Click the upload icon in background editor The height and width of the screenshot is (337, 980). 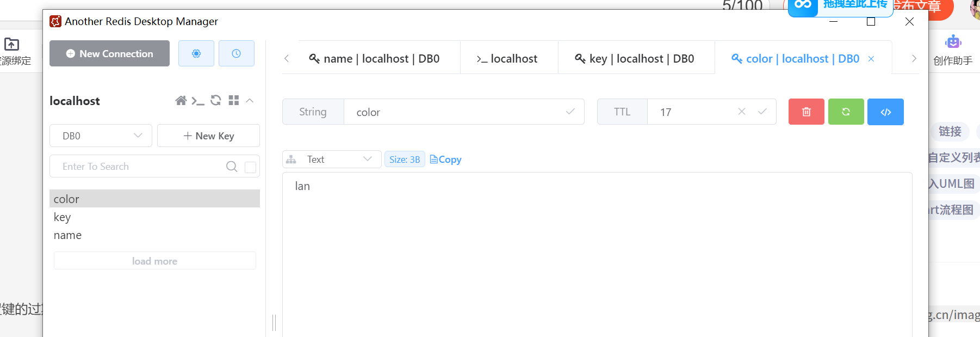(x=11, y=44)
